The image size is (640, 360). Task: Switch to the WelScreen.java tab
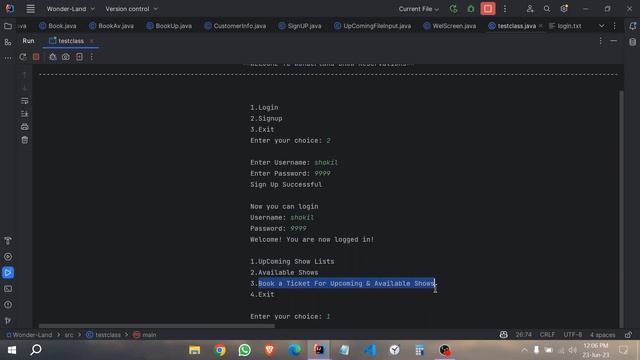[x=449, y=26]
